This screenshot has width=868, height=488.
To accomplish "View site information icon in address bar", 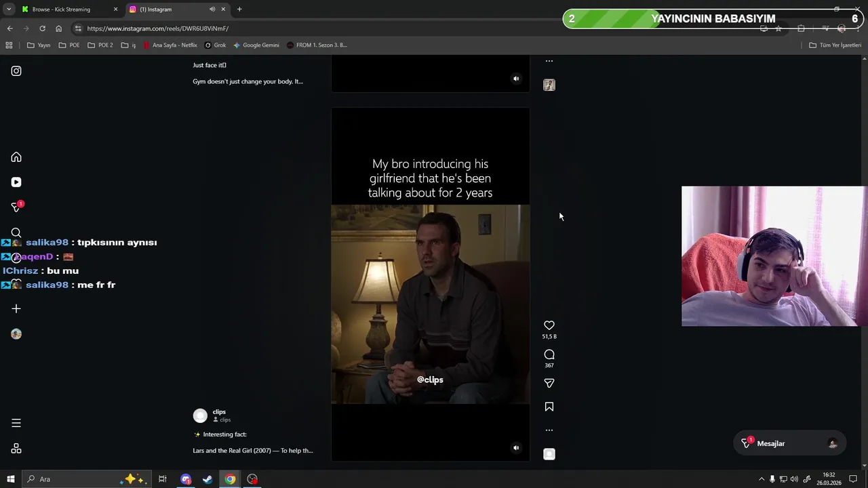I will pos(78,28).
